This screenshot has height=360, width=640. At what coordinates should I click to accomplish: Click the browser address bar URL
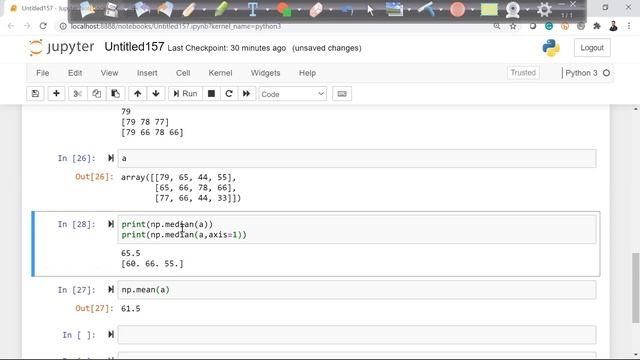click(x=176, y=26)
